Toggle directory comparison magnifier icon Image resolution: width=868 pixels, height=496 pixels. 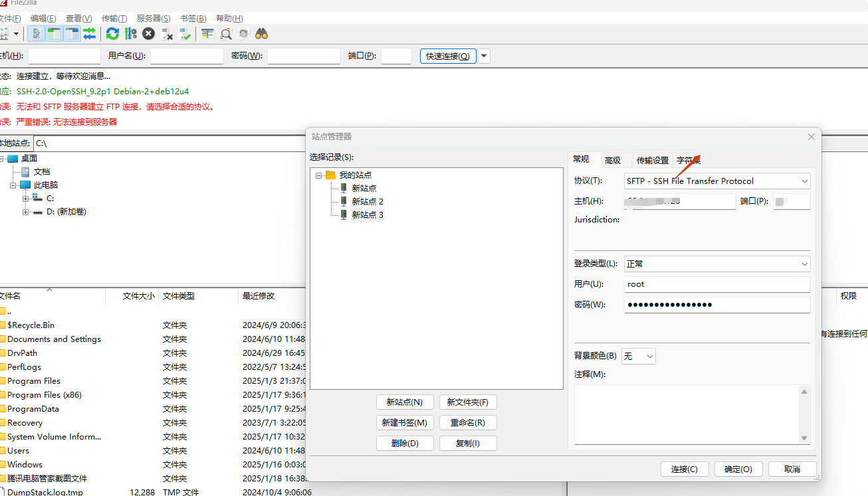click(226, 34)
